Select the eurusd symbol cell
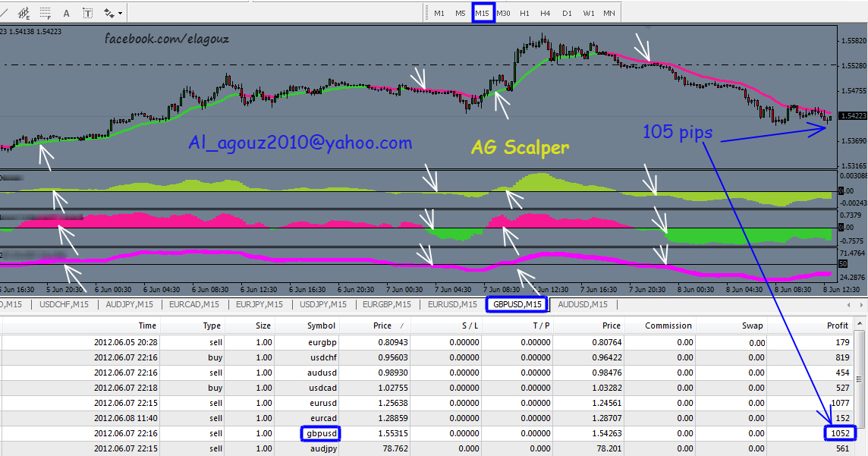This screenshot has height=456, width=868. click(x=323, y=403)
